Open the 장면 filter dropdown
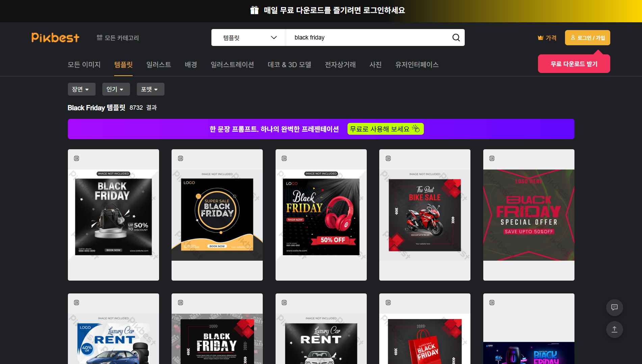The height and width of the screenshot is (364, 642). (x=81, y=89)
